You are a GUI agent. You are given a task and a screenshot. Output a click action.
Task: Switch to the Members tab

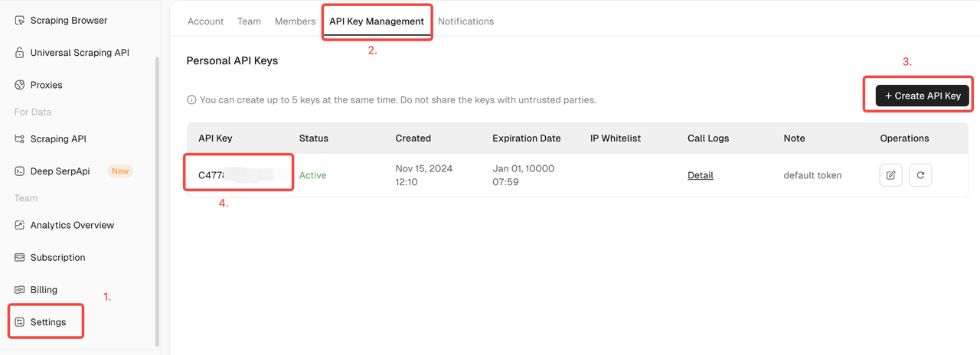click(x=295, y=21)
